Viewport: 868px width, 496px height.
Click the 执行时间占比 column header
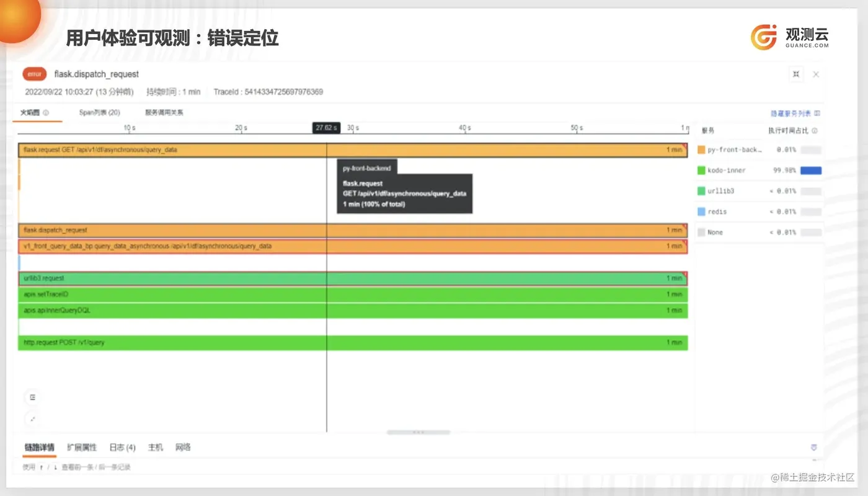pos(788,131)
